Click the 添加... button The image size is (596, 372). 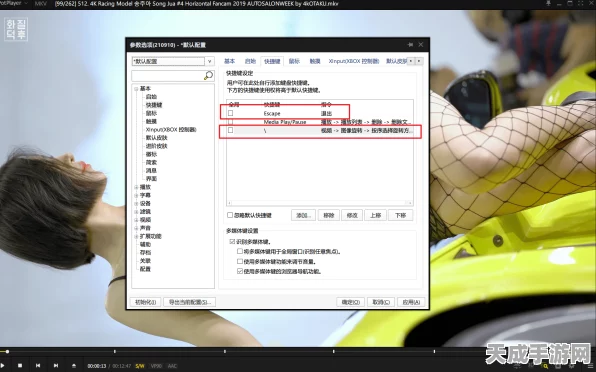[x=303, y=215]
